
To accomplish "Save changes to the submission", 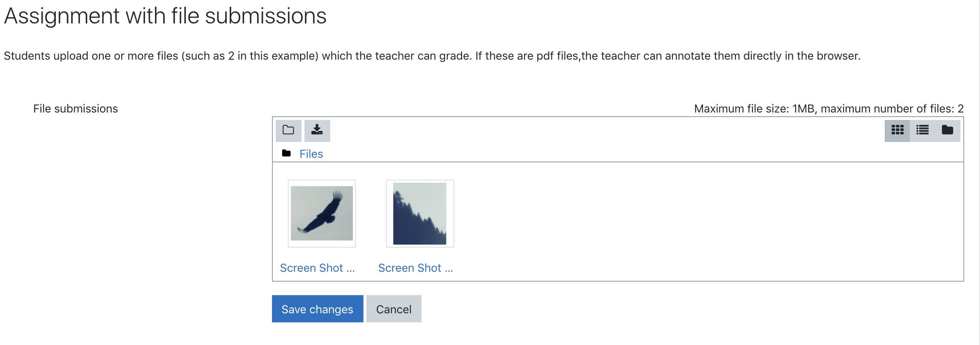I will 317,309.
